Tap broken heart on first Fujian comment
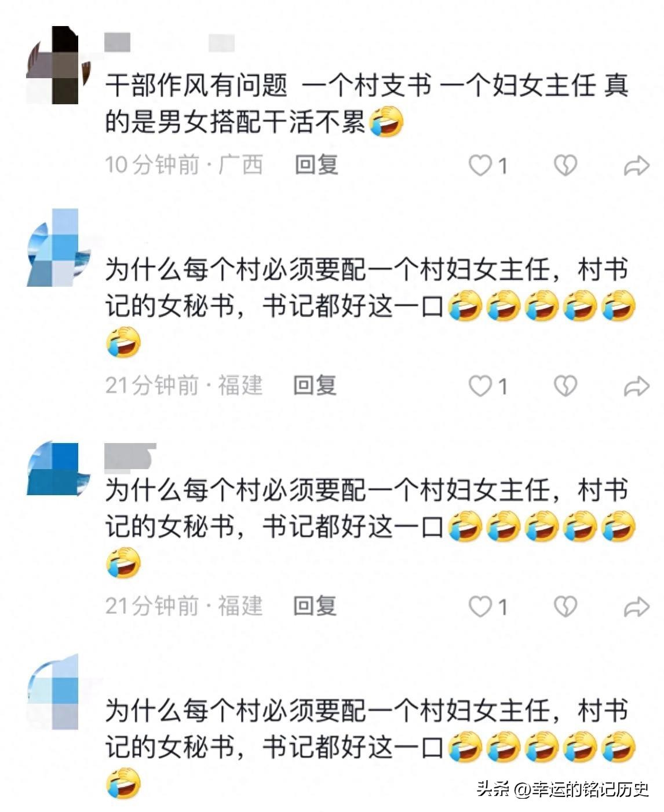Image resolution: width=664 pixels, height=812 pixels. pos(566,386)
